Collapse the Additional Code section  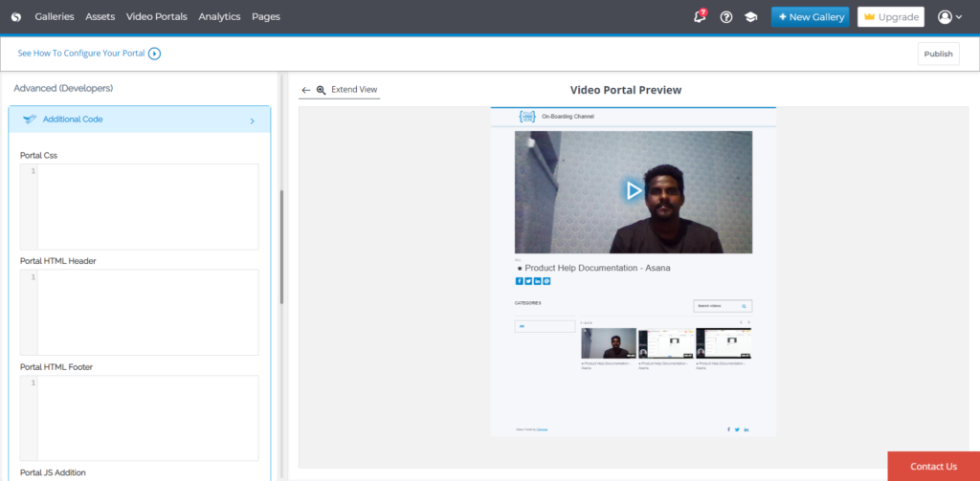252,120
